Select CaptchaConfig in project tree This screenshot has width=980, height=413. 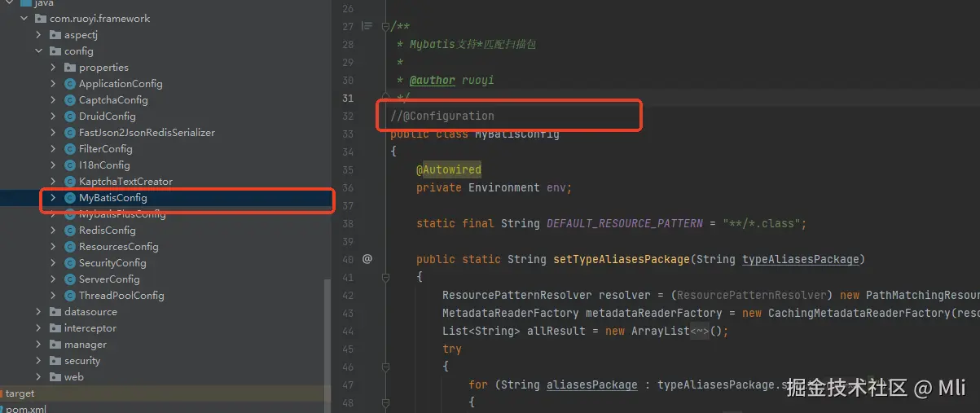(113, 99)
